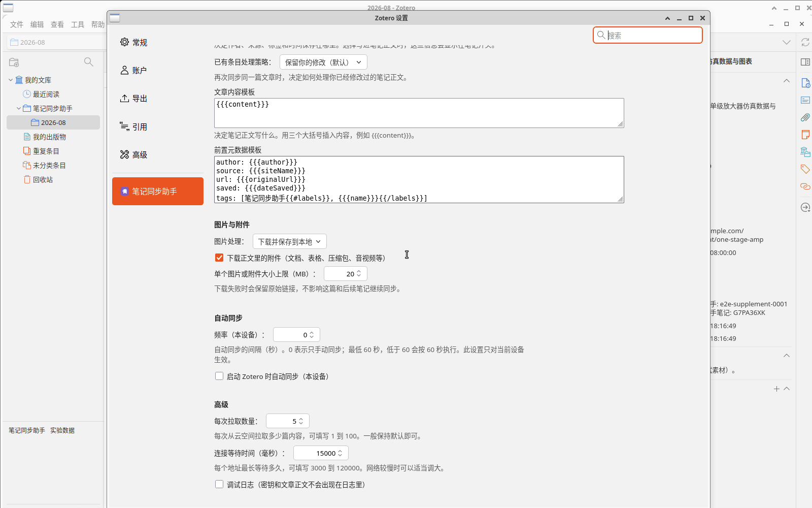
Task: Click the plus icon to add in item pane
Action: click(776, 389)
